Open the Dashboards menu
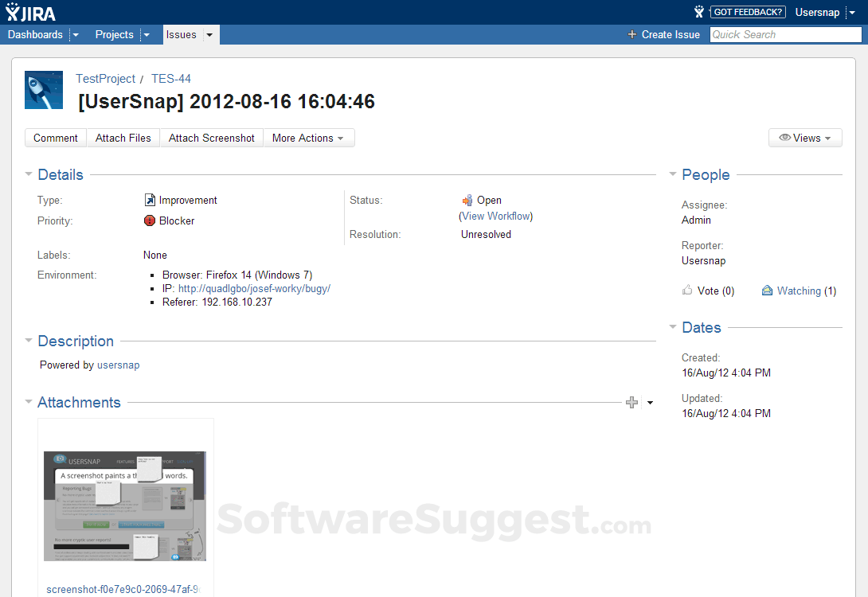 (x=35, y=34)
